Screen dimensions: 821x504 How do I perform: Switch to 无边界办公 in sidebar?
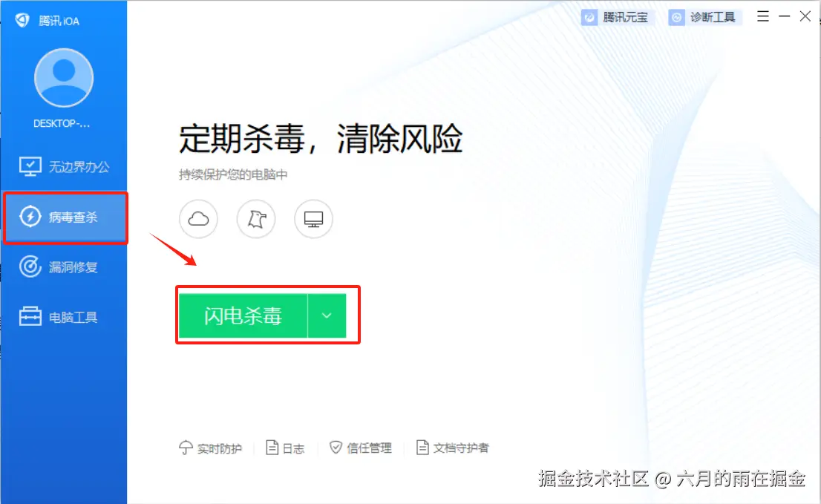tap(64, 167)
